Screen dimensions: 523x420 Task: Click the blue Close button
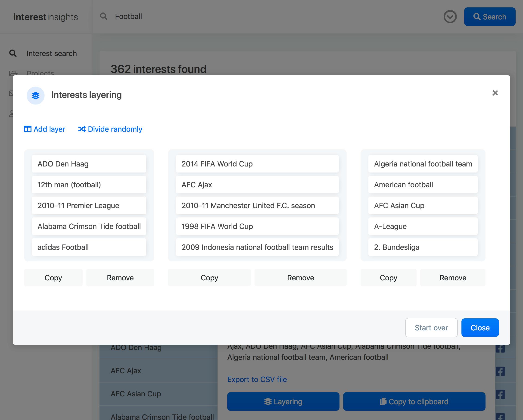pos(480,328)
